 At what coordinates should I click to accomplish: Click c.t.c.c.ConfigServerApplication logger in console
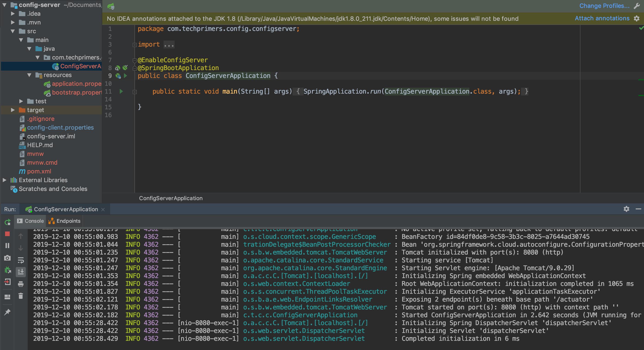point(300,315)
